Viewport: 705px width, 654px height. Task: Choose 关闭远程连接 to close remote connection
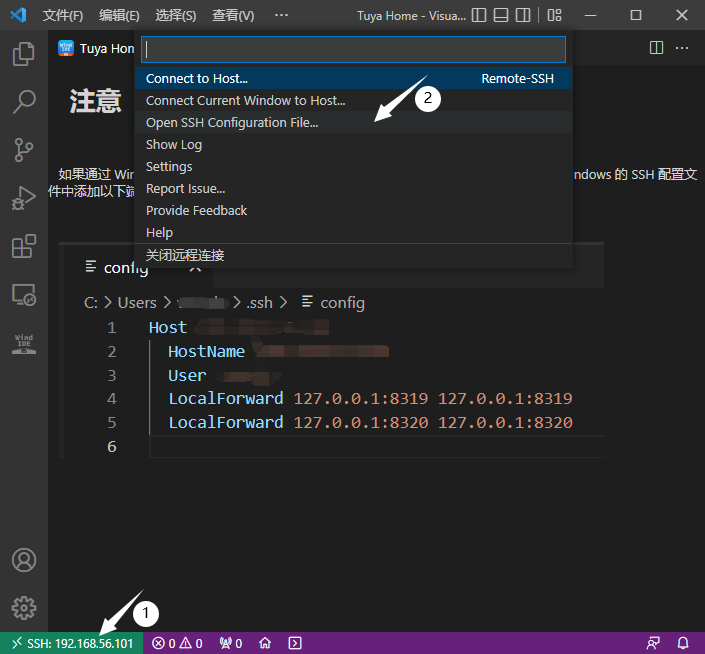coord(353,255)
